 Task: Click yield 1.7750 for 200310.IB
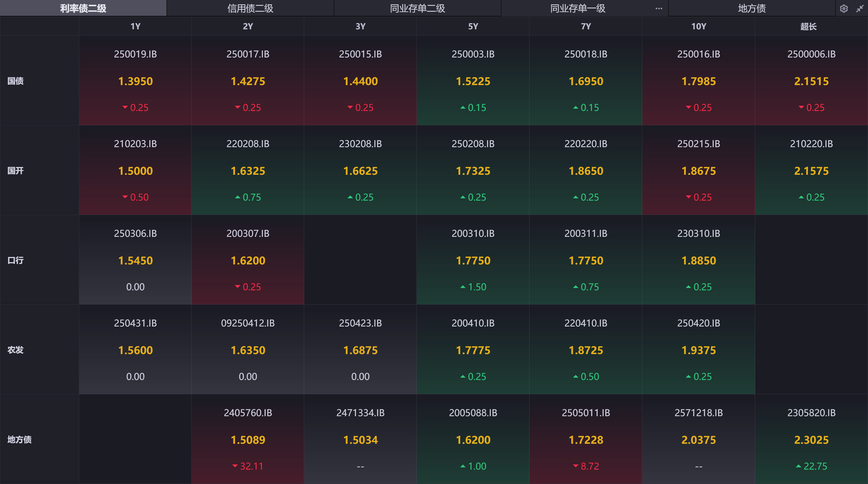[473, 260]
